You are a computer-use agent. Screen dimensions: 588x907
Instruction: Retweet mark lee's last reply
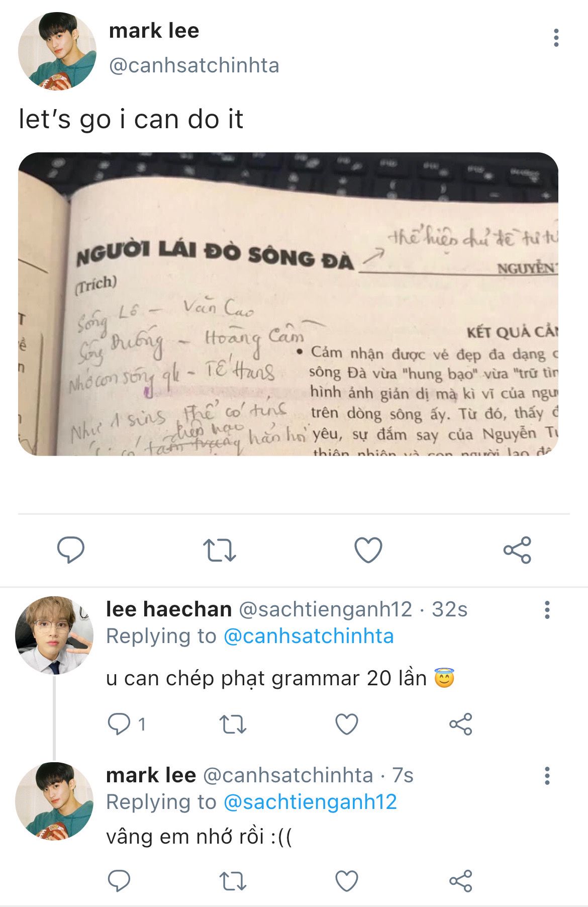[x=233, y=881]
